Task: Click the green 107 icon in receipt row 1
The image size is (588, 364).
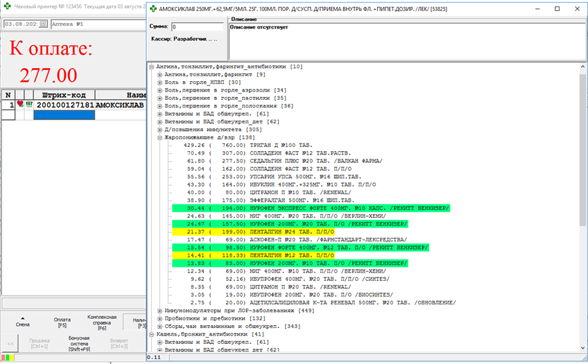Action: (29, 105)
